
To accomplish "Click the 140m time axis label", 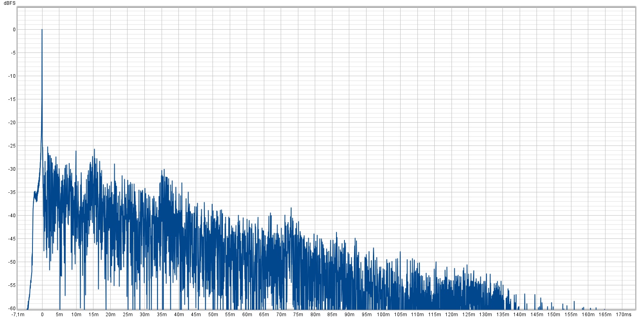I will tap(520, 315).
